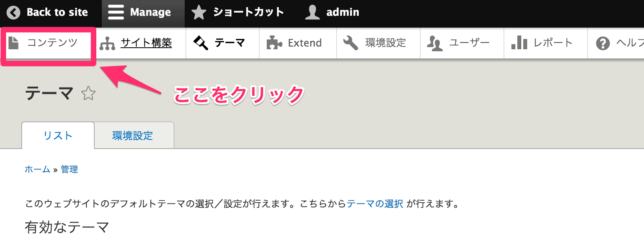
Task: Switch to the リスト tab
Action: (x=58, y=135)
